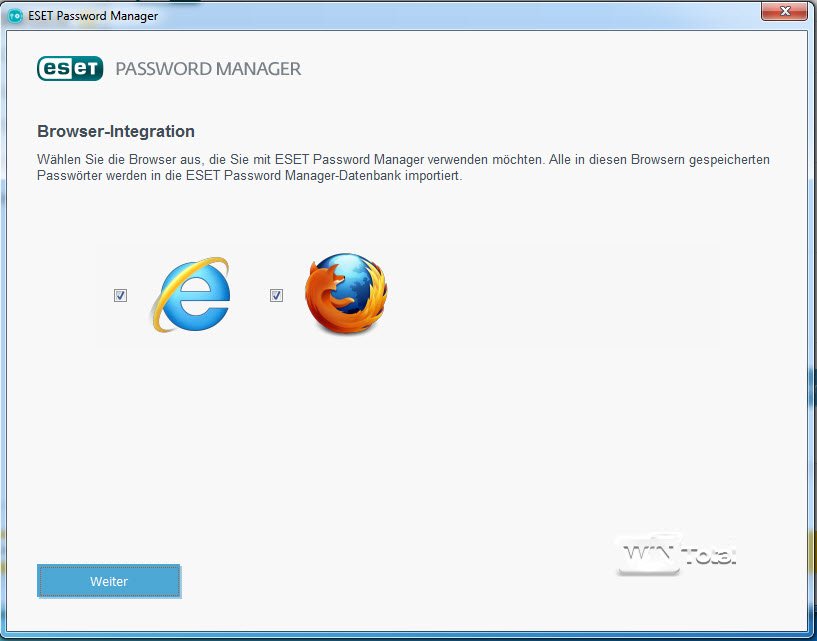Uncheck the Firefox checkbox
The image size is (817, 641).
click(x=277, y=295)
